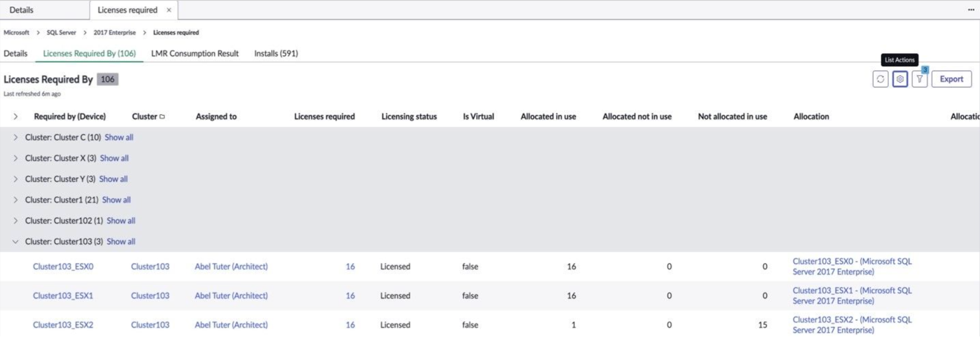Expand the Cluster X group
The height and width of the screenshot is (342, 980).
point(15,158)
